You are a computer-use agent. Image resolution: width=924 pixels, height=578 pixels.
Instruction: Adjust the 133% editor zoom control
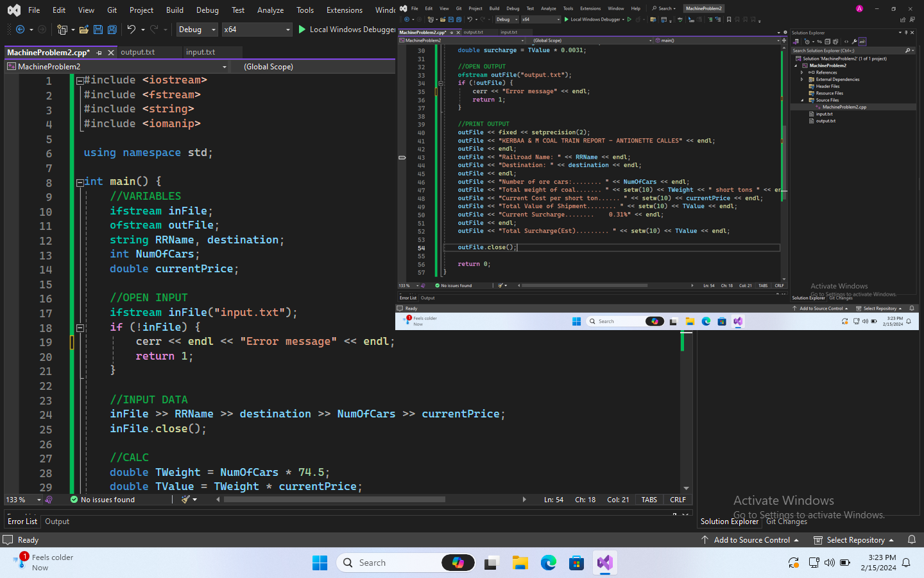pyautogui.click(x=21, y=499)
